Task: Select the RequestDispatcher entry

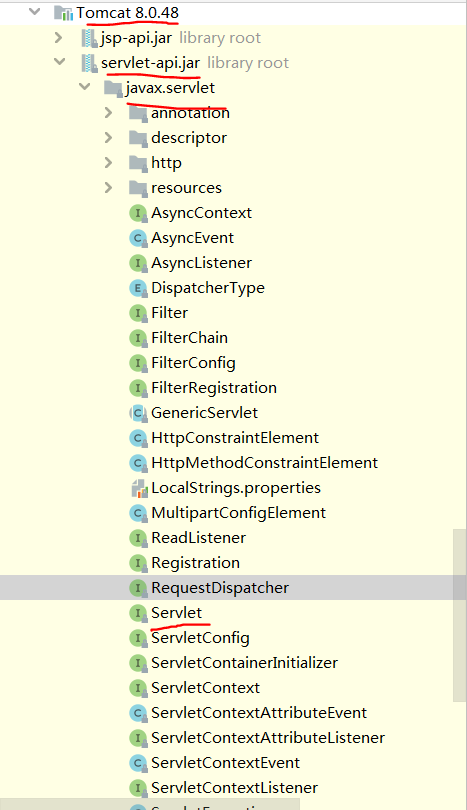Action: click(x=220, y=588)
